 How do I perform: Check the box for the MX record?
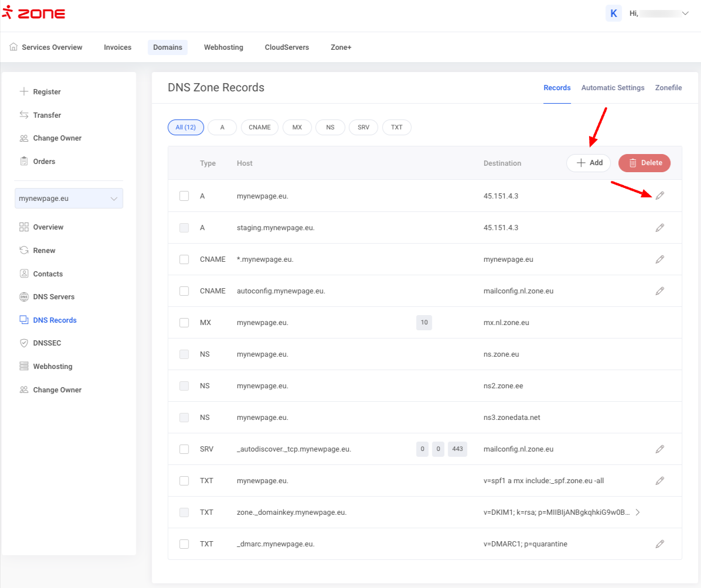click(x=184, y=322)
